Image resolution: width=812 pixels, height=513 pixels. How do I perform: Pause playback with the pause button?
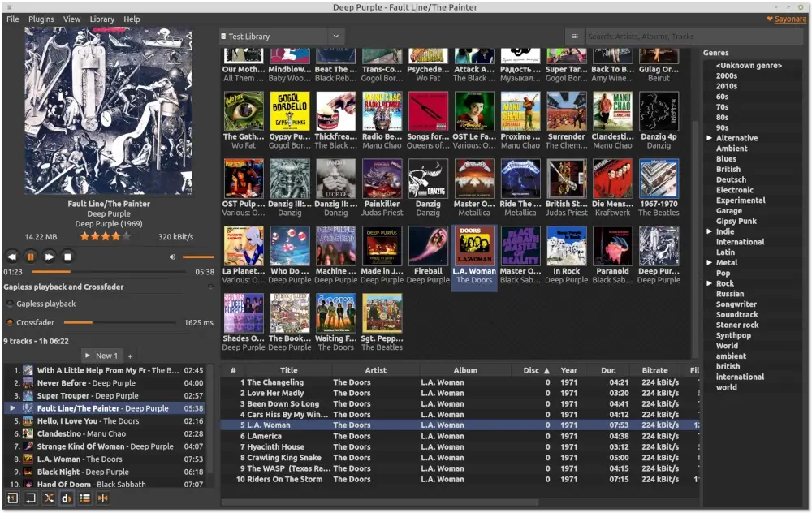pyautogui.click(x=31, y=256)
